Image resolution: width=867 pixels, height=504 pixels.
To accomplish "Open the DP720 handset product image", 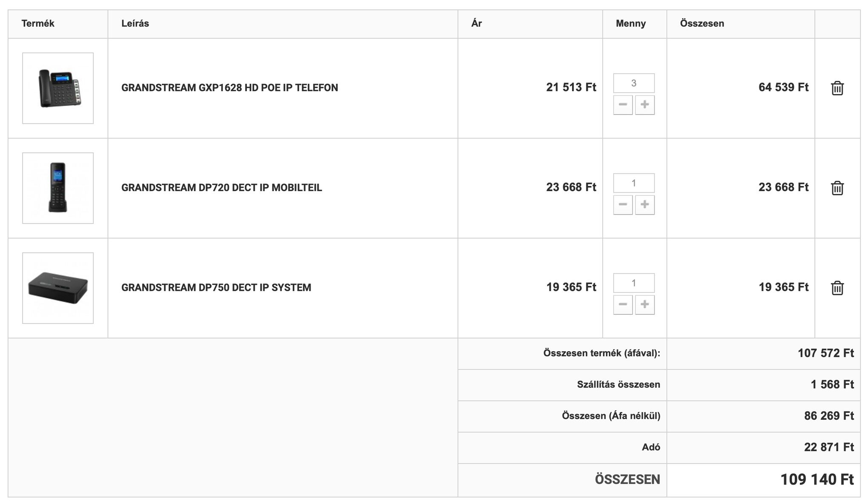I will pyautogui.click(x=58, y=188).
